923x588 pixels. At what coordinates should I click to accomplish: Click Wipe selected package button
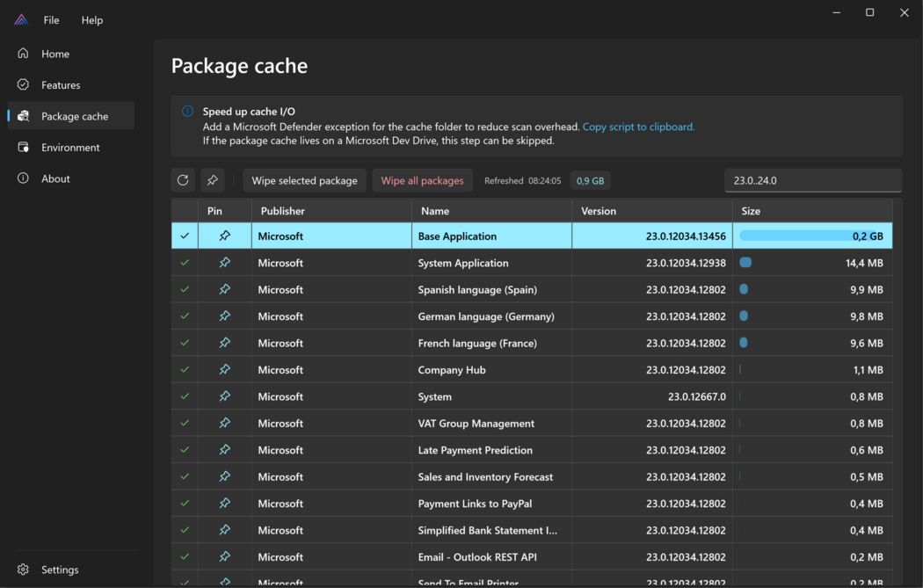click(304, 180)
